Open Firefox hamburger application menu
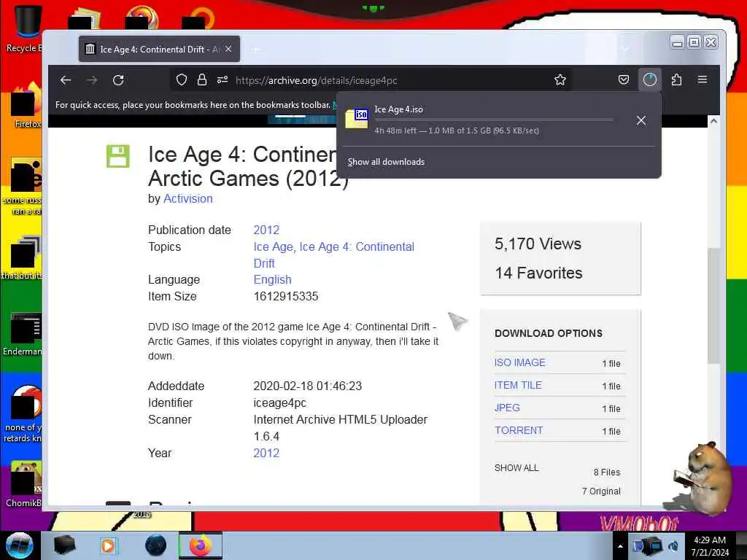 (703, 80)
